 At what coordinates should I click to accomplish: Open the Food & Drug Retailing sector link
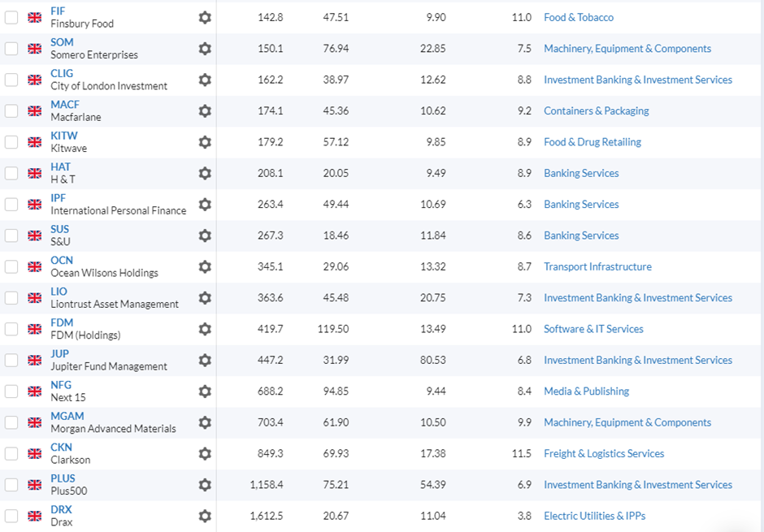coord(593,142)
